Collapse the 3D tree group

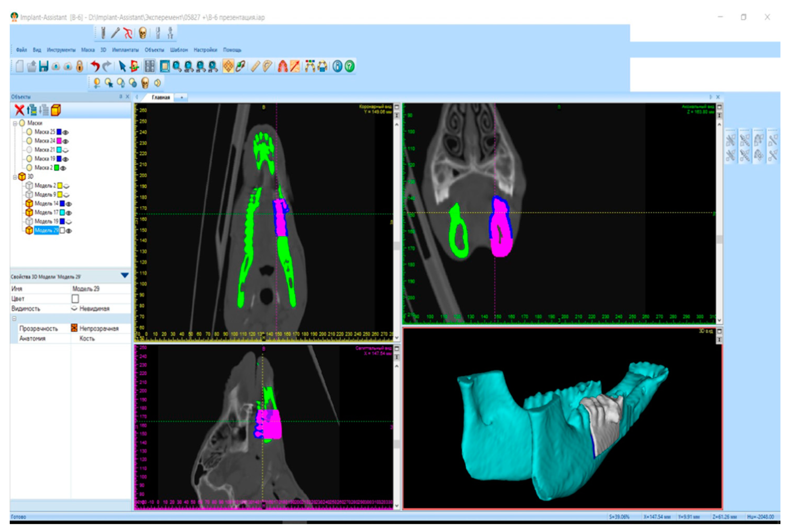(15, 177)
